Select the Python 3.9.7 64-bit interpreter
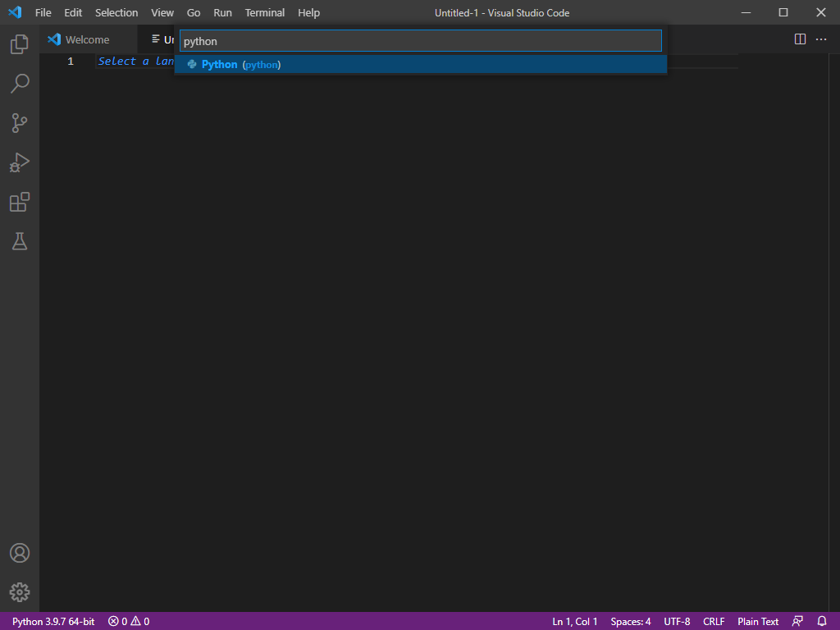Screen dimensions: 840x630 click(x=53, y=622)
